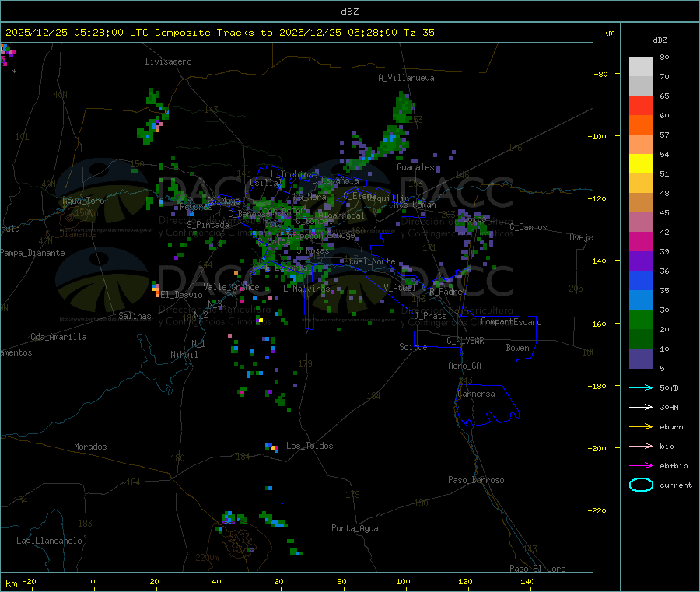
Task: Click the Cda_Amarilla map label
Action: tap(58, 337)
